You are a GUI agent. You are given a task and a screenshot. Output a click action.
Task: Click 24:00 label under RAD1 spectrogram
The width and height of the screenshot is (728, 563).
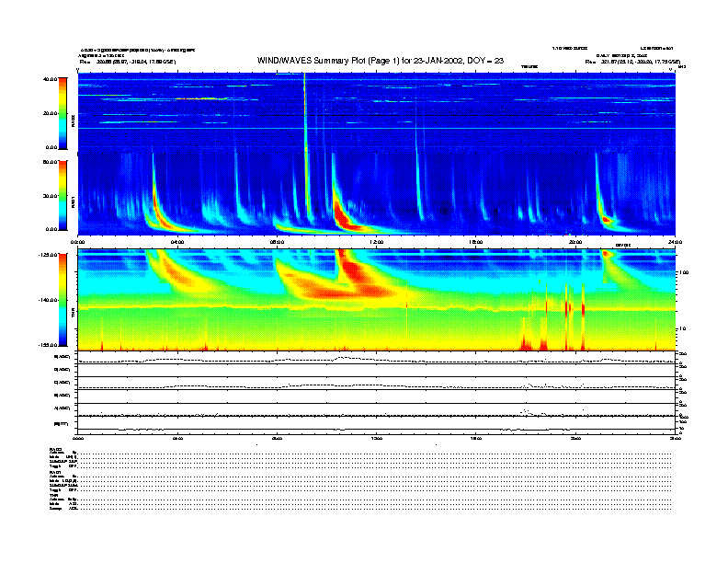pos(675,242)
